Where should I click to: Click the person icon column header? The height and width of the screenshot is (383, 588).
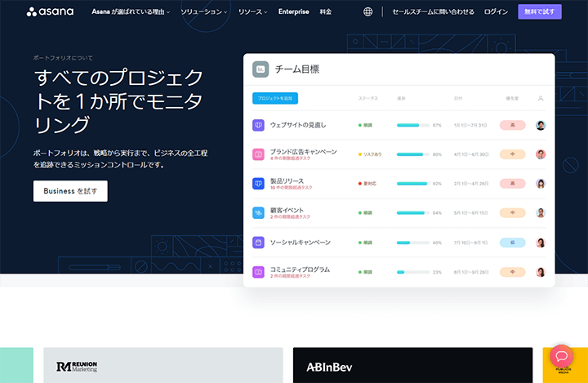point(541,99)
